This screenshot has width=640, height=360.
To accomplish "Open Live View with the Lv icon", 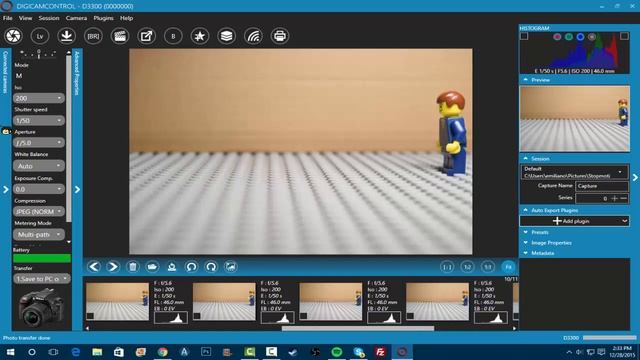I will 40,36.
